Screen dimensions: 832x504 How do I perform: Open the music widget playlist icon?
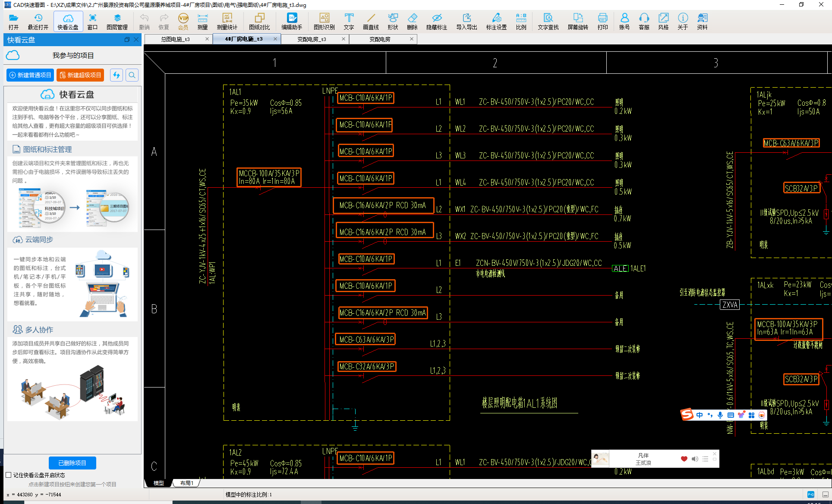(705, 459)
